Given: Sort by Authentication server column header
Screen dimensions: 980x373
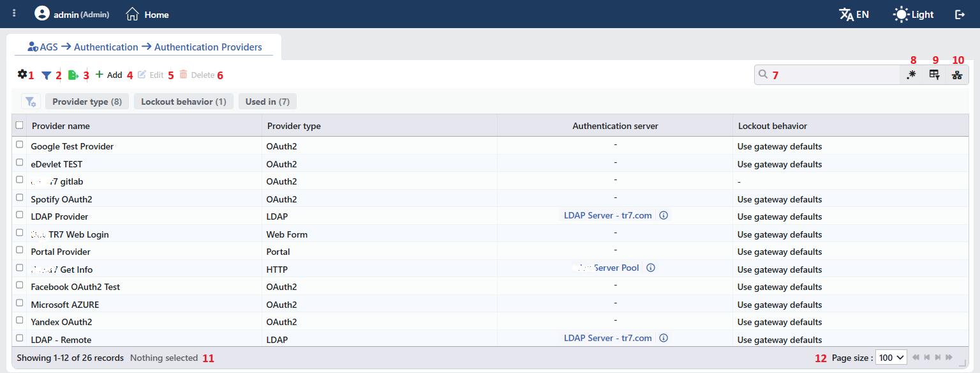Looking at the screenshot, I should [x=615, y=126].
